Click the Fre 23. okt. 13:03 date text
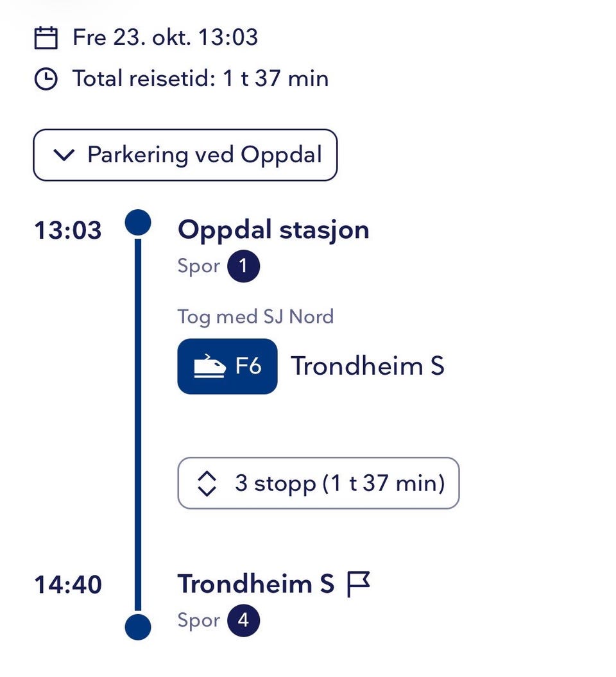Viewport: 616px width, 677px height. 166,38
